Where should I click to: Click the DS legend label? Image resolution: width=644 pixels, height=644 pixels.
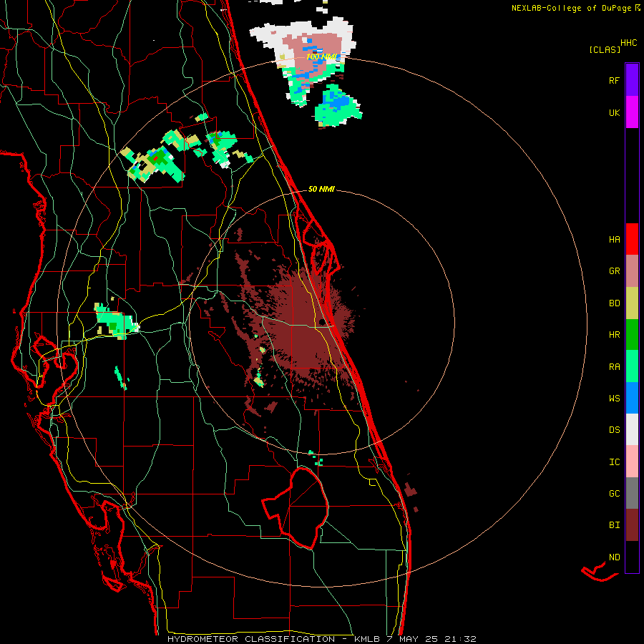tap(614, 430)
